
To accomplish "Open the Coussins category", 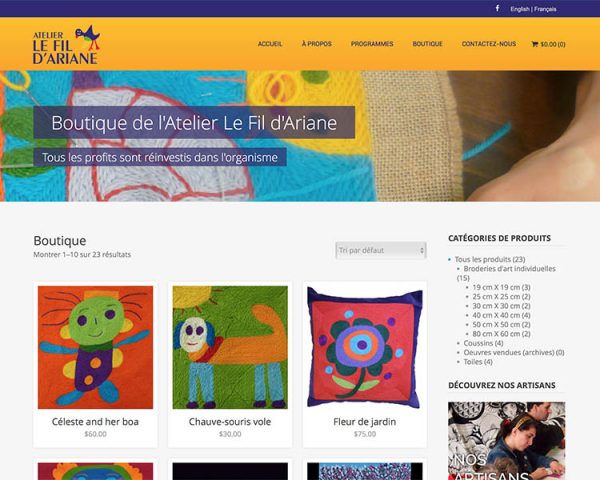I will point(483,343).
